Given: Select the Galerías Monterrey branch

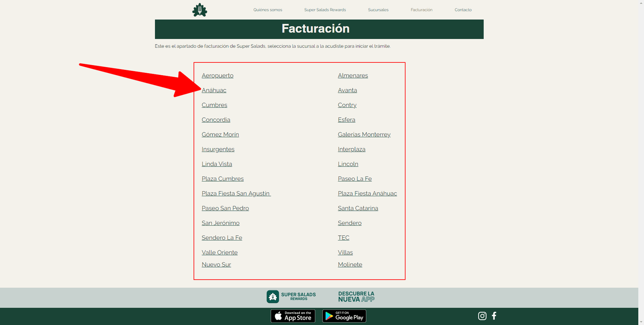Looking at the screenshot, I should click(364, 135).
